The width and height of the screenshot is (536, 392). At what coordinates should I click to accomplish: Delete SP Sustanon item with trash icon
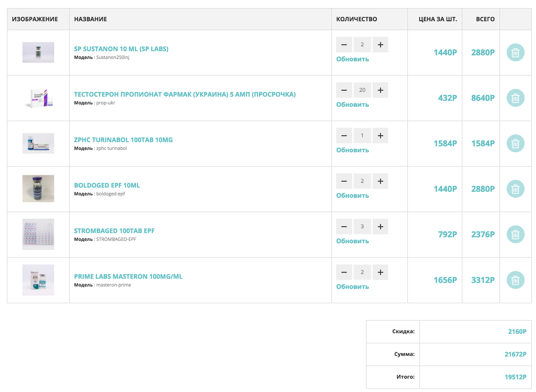pos(515,53)
